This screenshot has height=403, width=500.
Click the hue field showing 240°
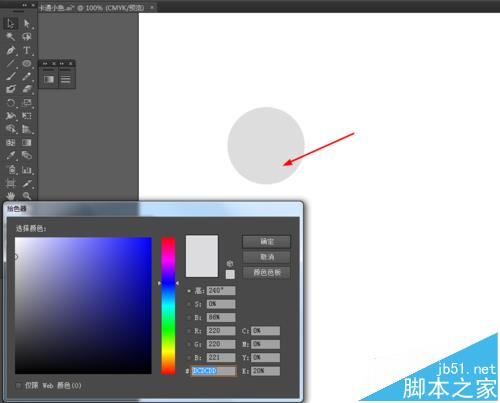pos(221,291)
